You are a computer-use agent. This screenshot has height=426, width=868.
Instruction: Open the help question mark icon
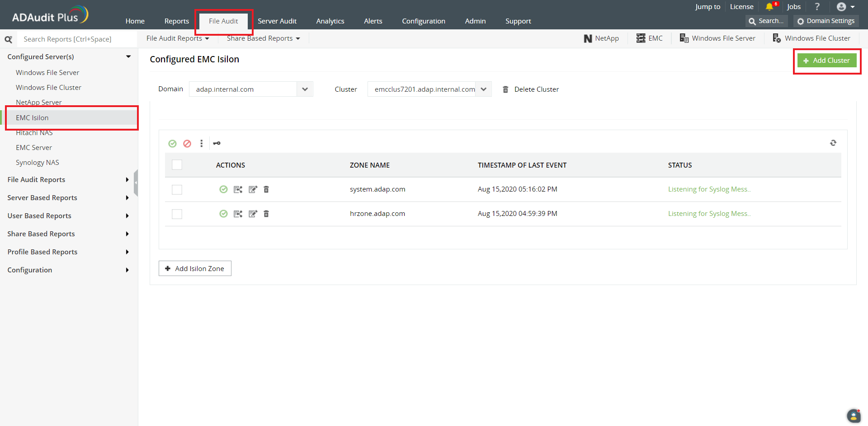[817, 7]
